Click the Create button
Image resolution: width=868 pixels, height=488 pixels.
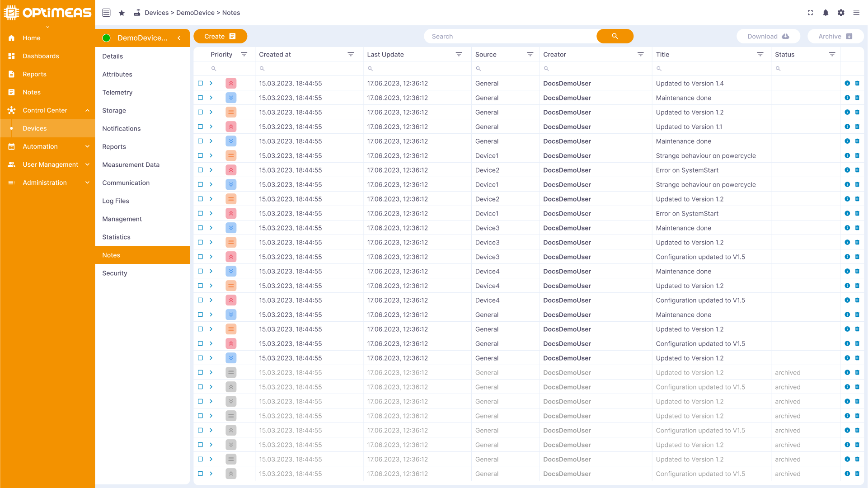[220, 36]
